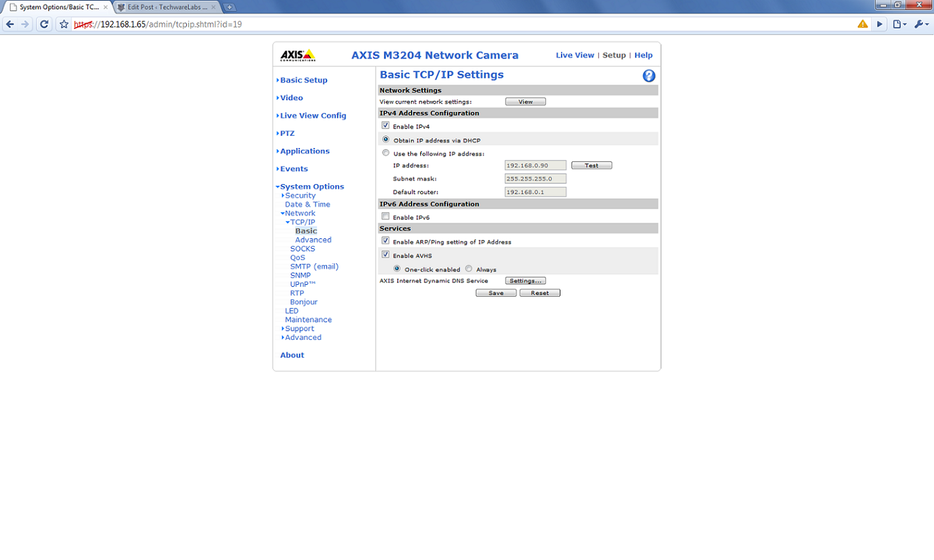This screenshot has height=560, width=934.
Task: Switch to Live View
Action: click(575, 55)
